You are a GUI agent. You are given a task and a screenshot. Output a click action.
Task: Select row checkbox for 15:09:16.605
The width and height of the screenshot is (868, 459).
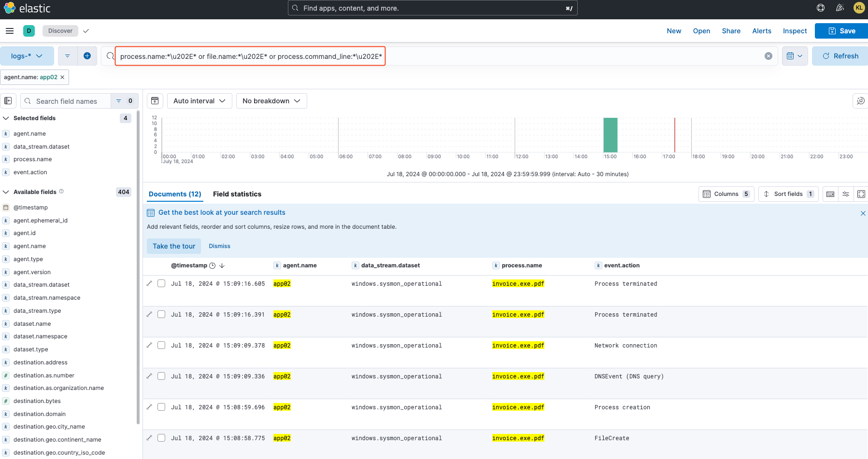click(161, 283)
